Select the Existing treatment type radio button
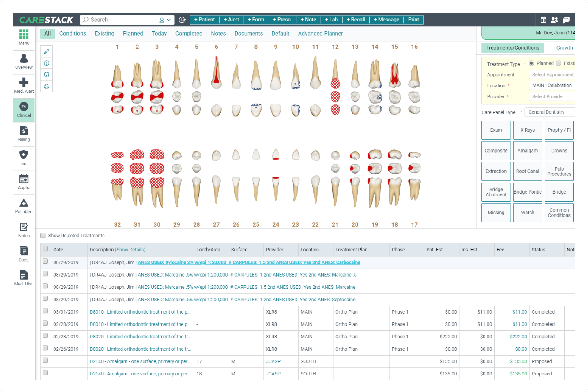 coord(558,63)
